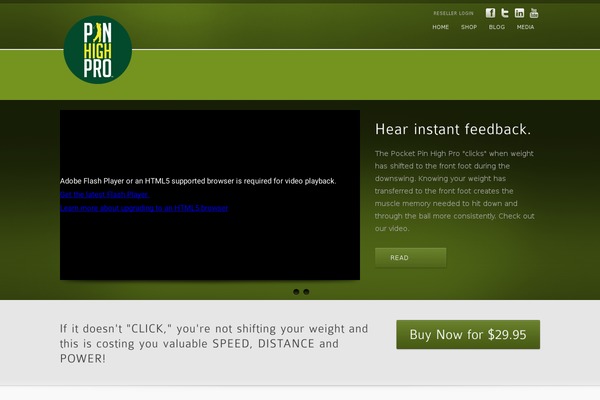Open the Blog menu item

point(497,27)
